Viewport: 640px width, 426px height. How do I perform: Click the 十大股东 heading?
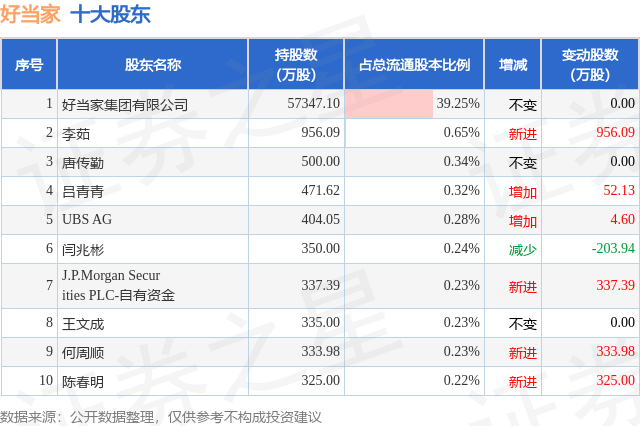(x=111, y=14)
